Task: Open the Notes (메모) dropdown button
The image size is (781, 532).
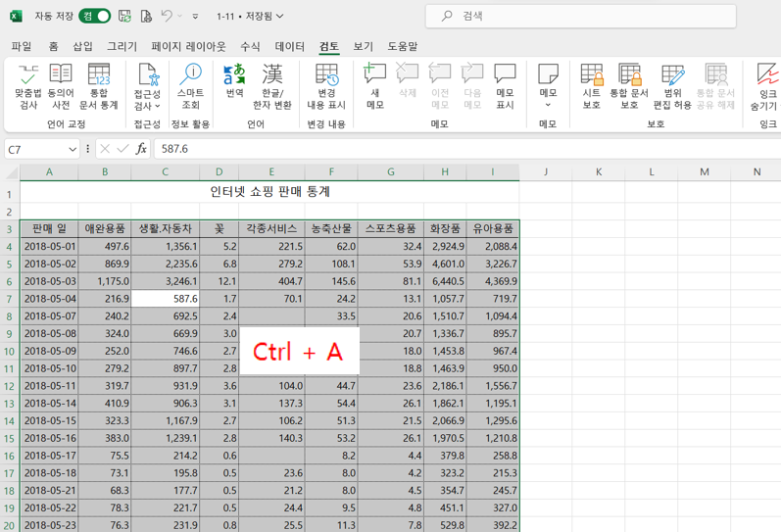Action: (548, 86)
